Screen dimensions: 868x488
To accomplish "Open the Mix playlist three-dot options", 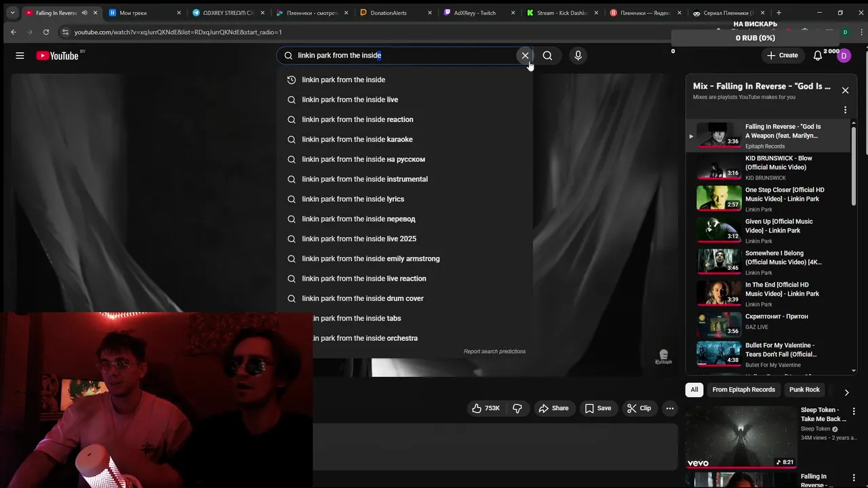I will coord(845,110).
